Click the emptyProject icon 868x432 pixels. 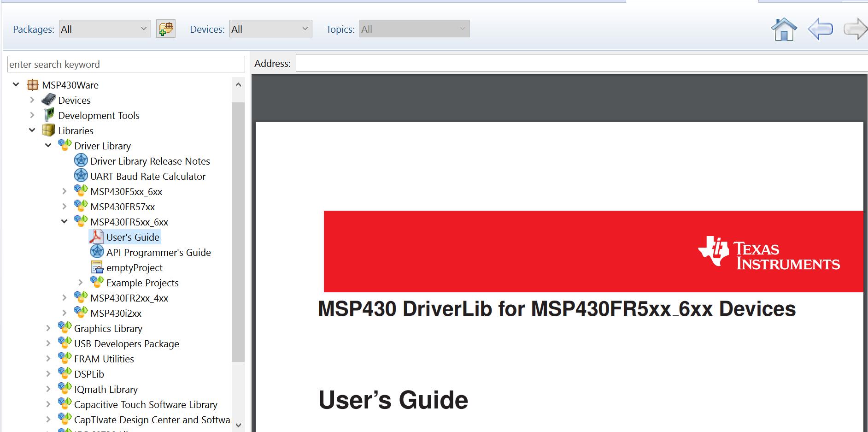(97, 267)
